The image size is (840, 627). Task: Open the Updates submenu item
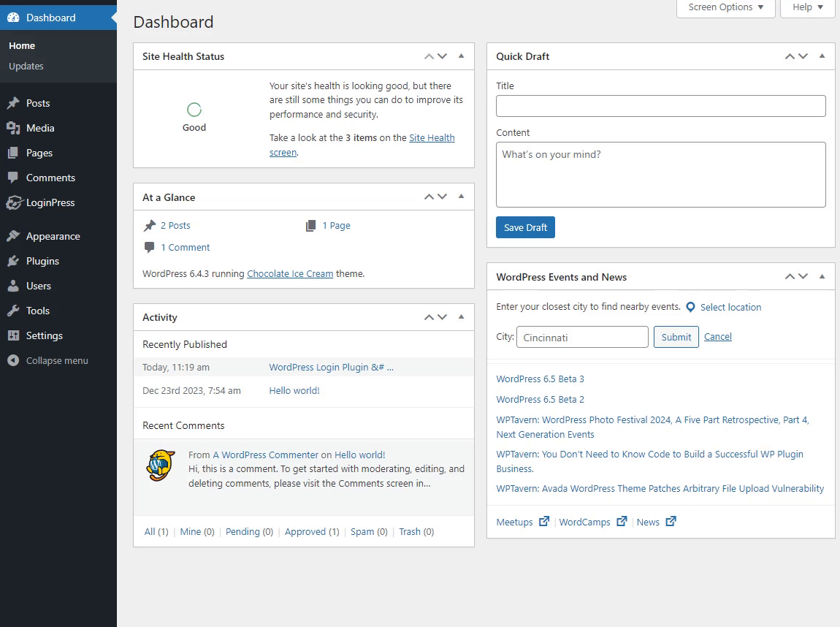coord(26,66)
